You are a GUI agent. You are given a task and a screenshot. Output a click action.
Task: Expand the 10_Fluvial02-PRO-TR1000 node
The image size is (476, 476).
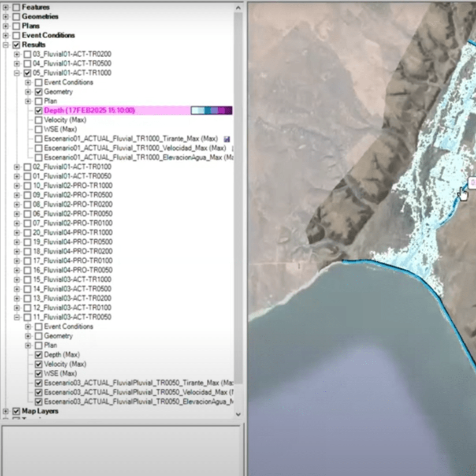click(x=17, y=186)
